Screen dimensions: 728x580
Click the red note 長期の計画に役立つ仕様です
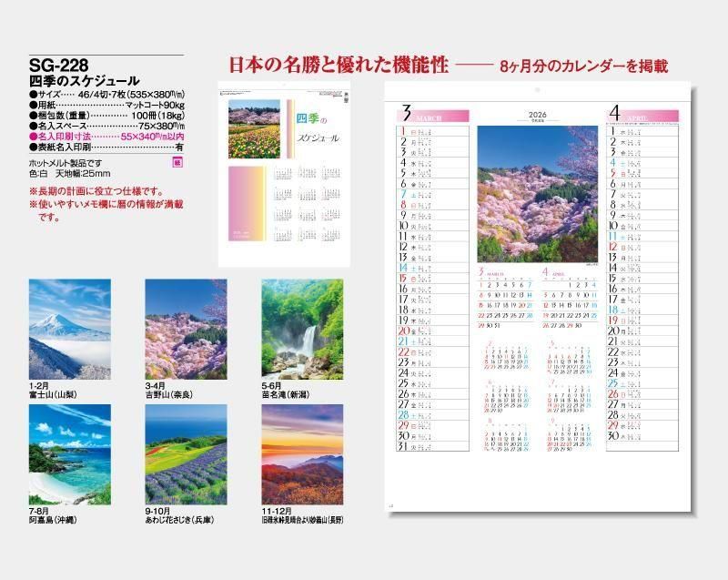click(96, 191)
